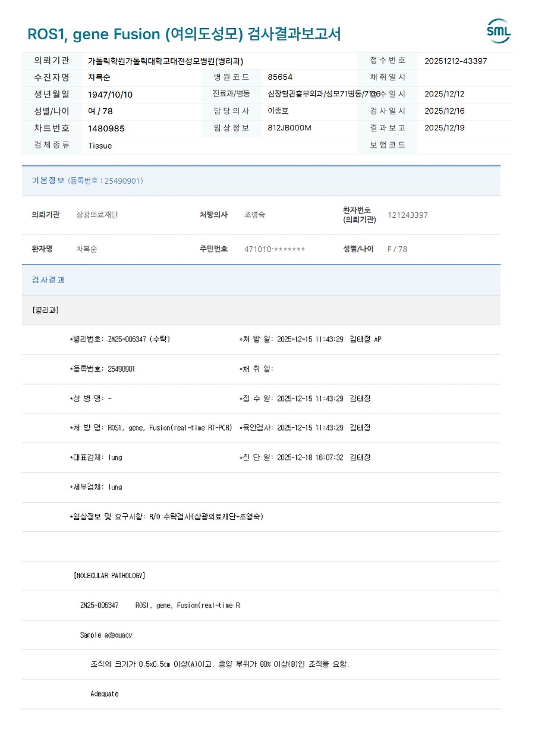This screenshot has height=756, width=535.
Task: Select the 처방의사 name 조영숙
Action: coord(254,215)
